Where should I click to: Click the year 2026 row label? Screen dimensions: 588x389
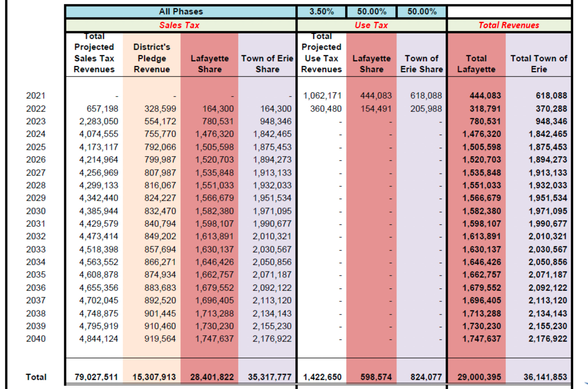click(x=36, y=160)
